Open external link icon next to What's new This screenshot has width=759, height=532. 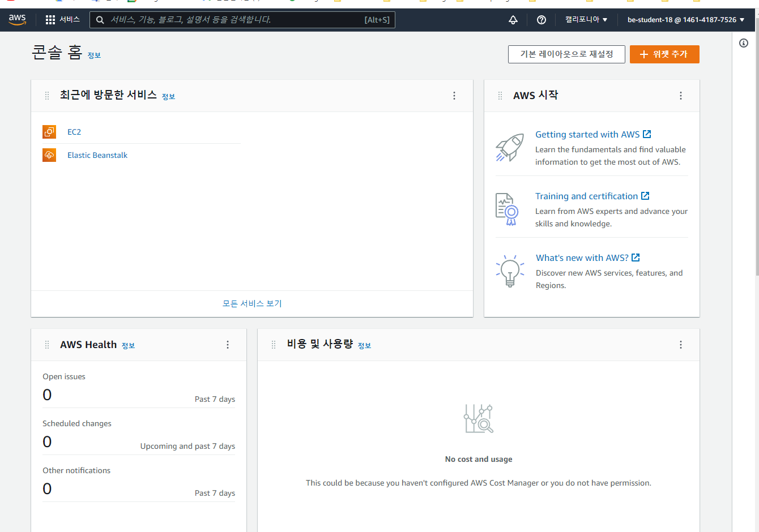(636, 258)
